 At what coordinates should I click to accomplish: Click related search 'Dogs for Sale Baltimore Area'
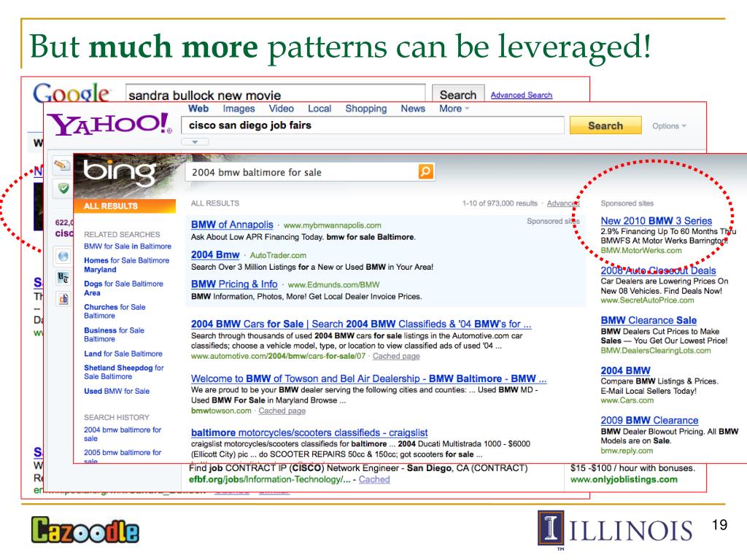(x=123, y=288)
